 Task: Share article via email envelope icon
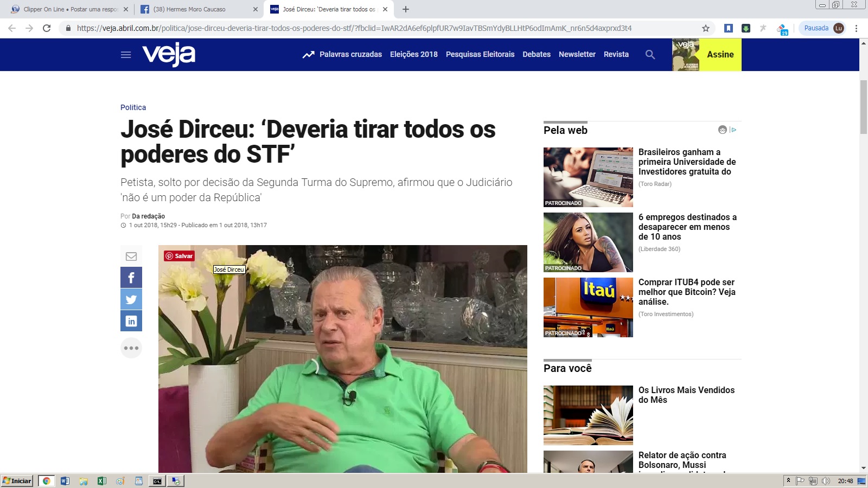131,256
